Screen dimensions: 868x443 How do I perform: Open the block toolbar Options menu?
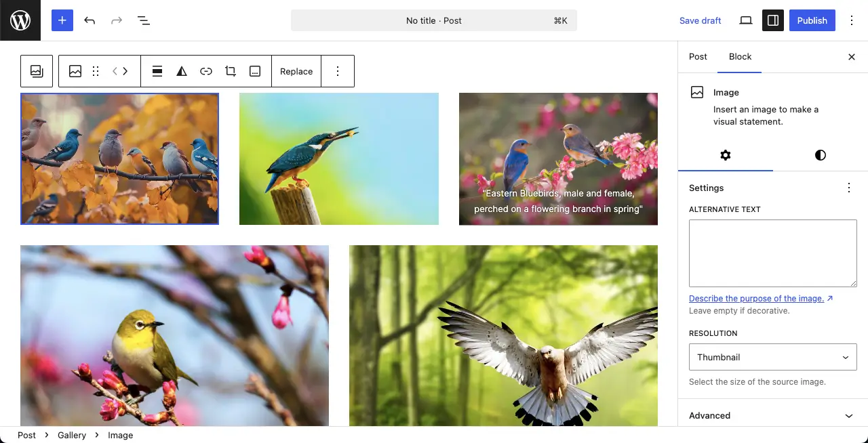338,71
